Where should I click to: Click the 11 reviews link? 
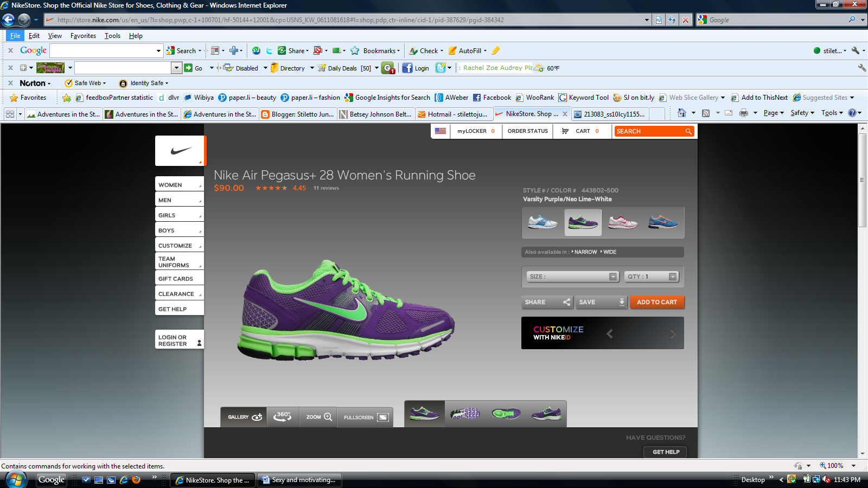pyautogui.click(x=326, y=188)
